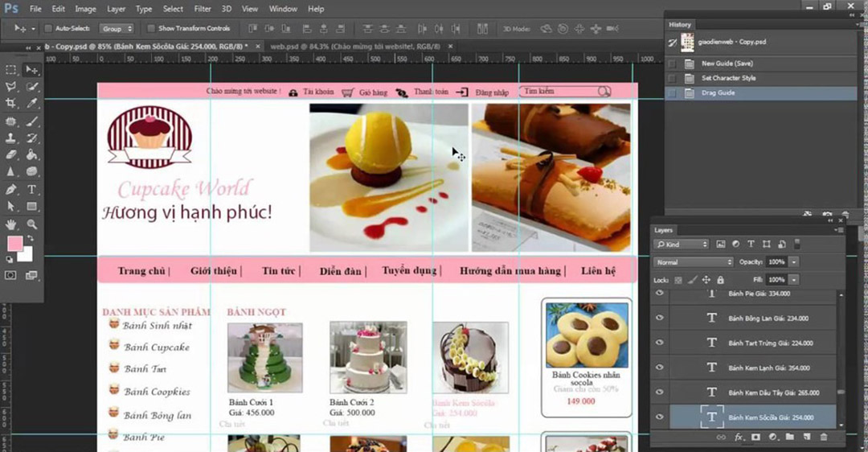The width and height of the screenshot is (868, 452).
Task: Select the Sponge tool
Action: point(31,172)
